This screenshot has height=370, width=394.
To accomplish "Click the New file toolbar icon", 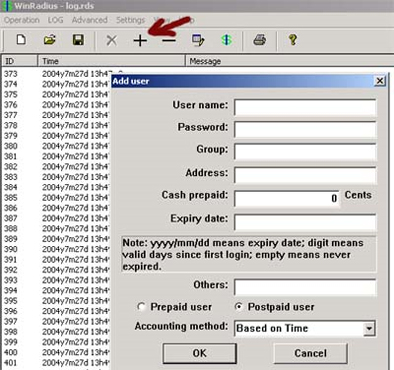I will coord(21,40).
